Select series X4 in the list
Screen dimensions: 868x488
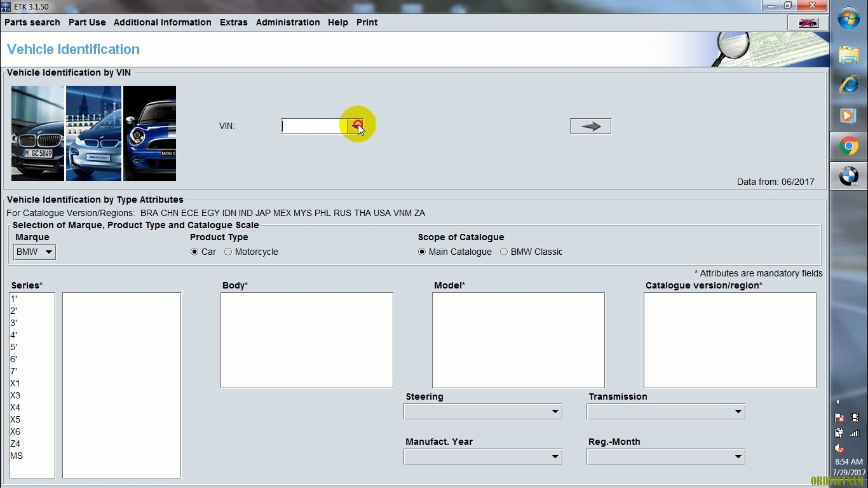click(x=32, y=407)
